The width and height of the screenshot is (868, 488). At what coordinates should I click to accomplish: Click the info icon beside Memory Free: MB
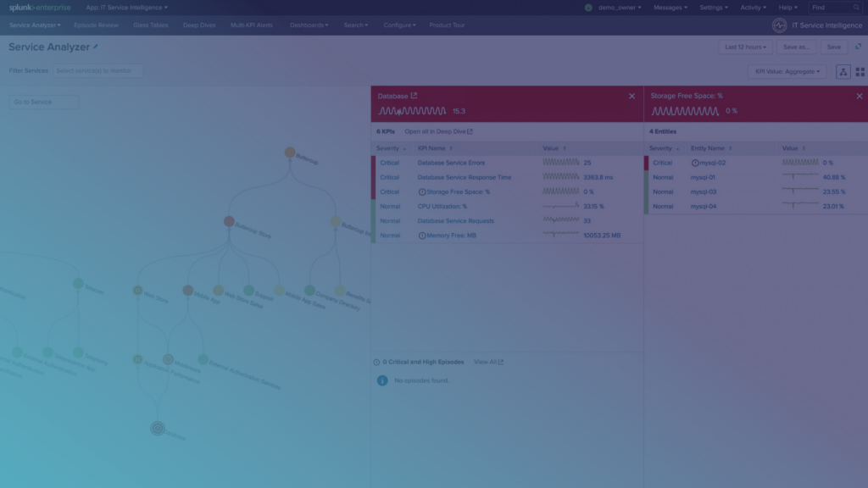(x=422, y=236)
